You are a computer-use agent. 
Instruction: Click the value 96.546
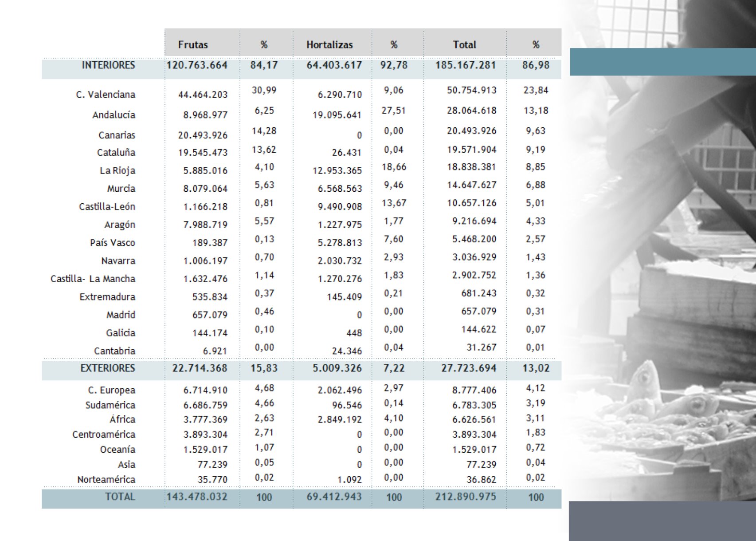(x=347, y=405)
